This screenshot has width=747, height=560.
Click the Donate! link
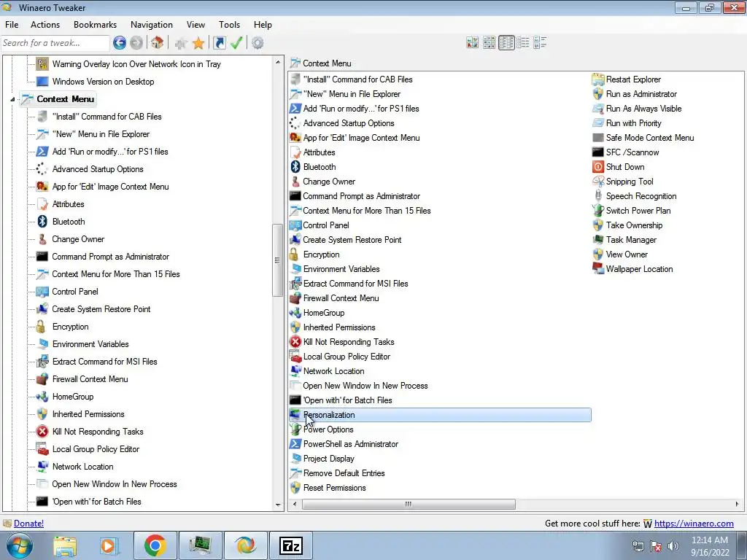point(28,524)
